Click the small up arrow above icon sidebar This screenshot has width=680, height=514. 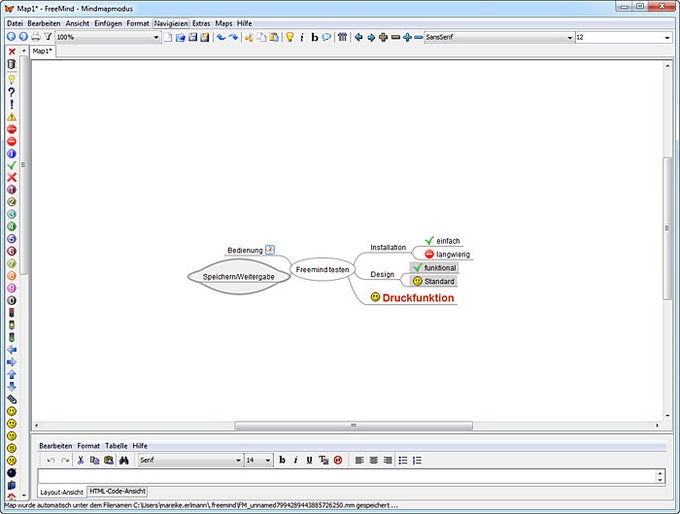pos(24,51)
